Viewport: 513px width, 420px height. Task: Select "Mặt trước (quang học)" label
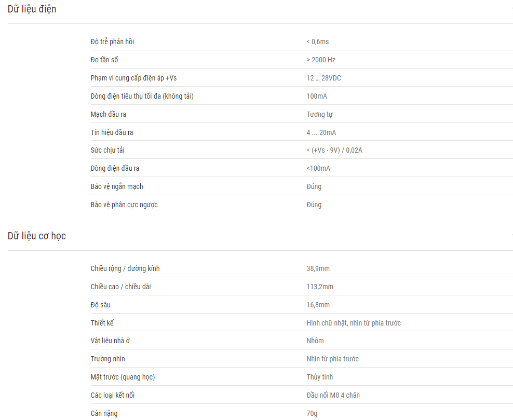tap(123, 377)
